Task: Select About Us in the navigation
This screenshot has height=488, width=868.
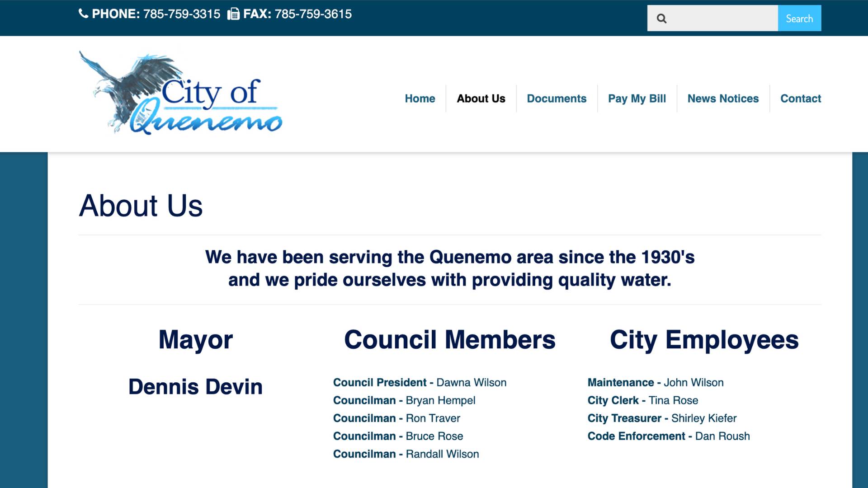Action: [481, 99]
